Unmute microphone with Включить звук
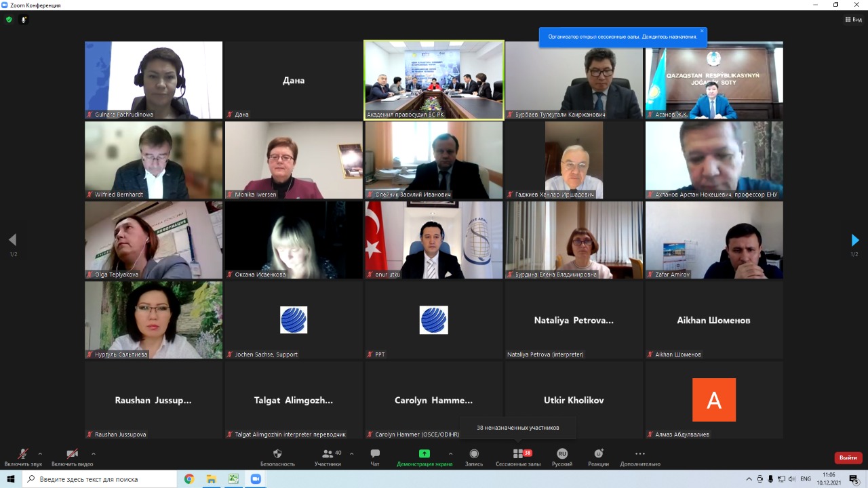The width and height of the screenshot is (868, 488). 23,457
